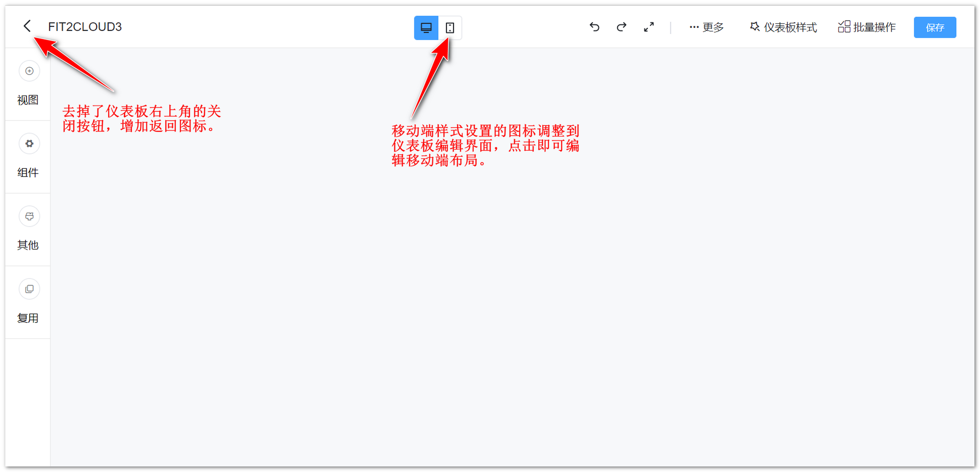This screenshot has height=472, width=980.
Task: Click the brush icon for dashboard style
Action: click(x=755, y=27)
